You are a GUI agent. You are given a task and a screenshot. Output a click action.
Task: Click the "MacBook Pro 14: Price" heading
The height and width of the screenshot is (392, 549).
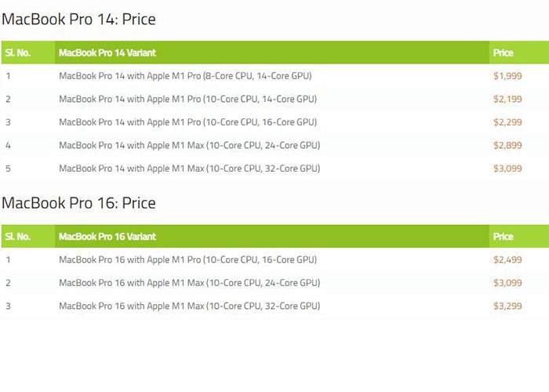coord(78,20)
